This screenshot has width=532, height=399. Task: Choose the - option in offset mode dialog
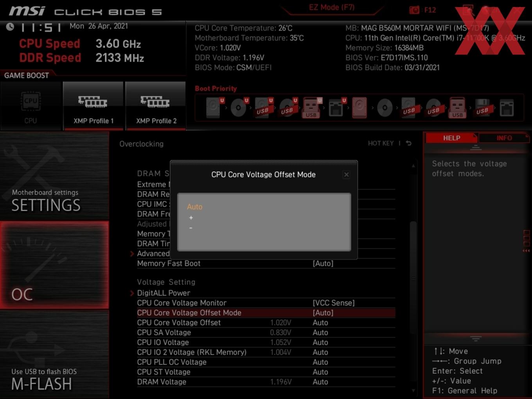[191, 228]
